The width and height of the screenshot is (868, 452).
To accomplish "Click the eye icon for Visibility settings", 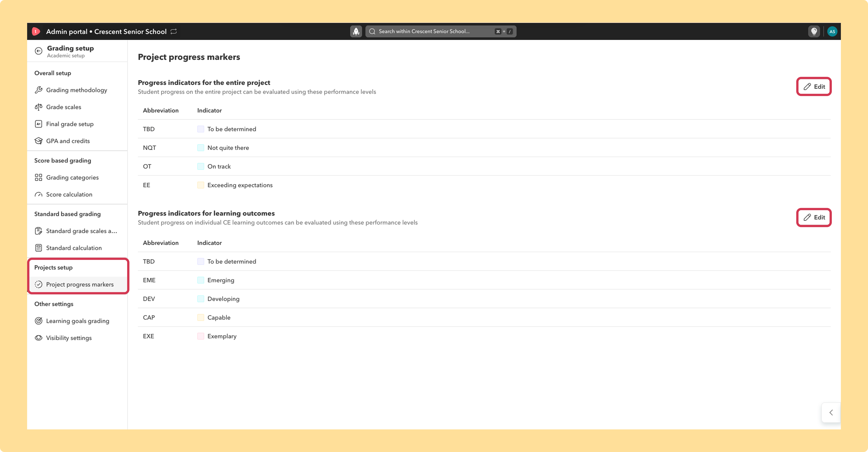I will 39,338.
